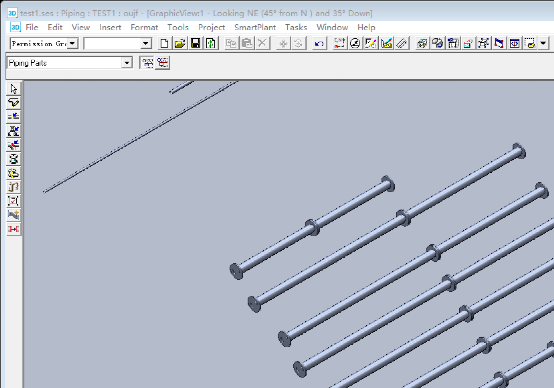
Task: Select the arrow pointer Select tool
Action: click(x=13, y=89)
